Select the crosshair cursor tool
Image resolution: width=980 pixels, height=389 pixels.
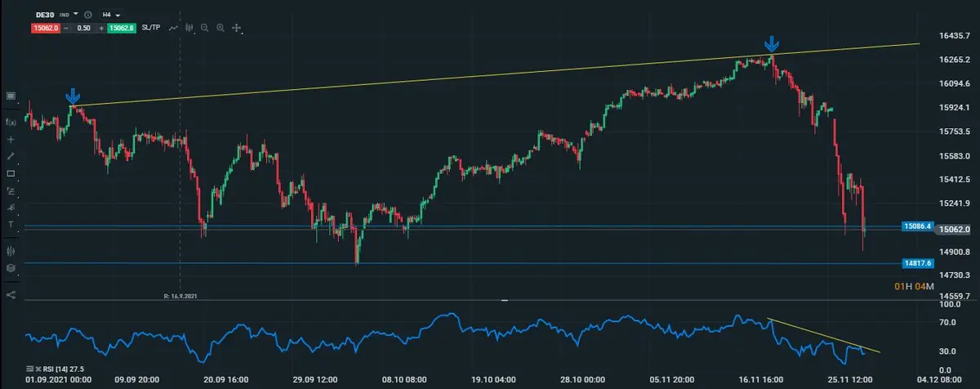coord(11,139)
